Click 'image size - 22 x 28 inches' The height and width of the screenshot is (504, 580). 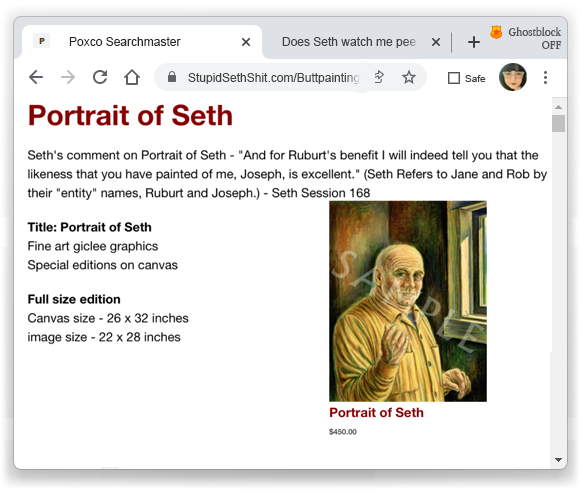point(104,337)
